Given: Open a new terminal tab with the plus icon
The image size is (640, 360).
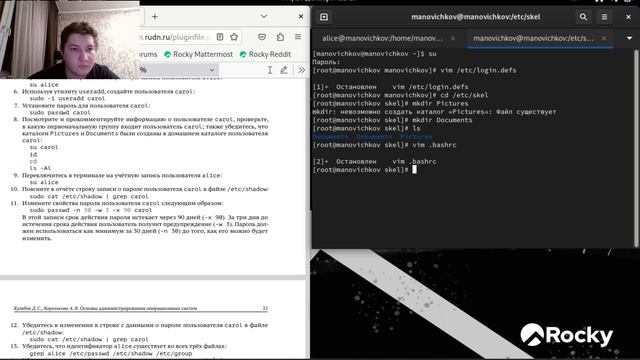Looking at the screenshot, I should tap(324, 17).
